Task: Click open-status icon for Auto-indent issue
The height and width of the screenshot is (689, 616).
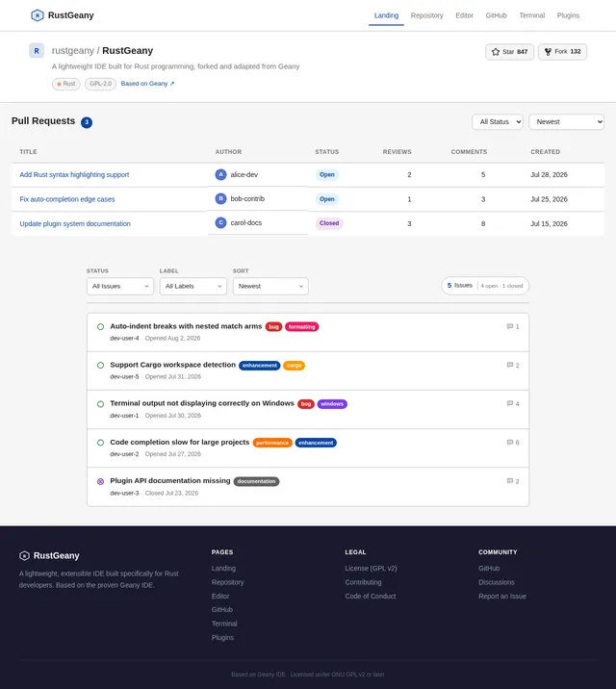Action: click(x=101, y=326)
